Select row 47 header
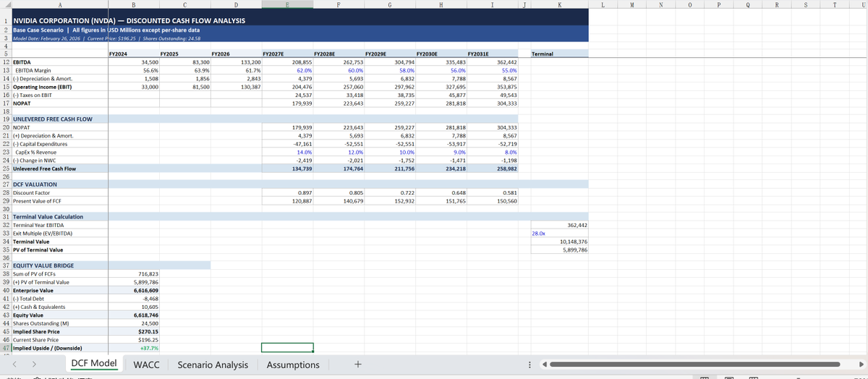Image resolution: width=868 pixels, height=379 pixels. pos(5,347)
